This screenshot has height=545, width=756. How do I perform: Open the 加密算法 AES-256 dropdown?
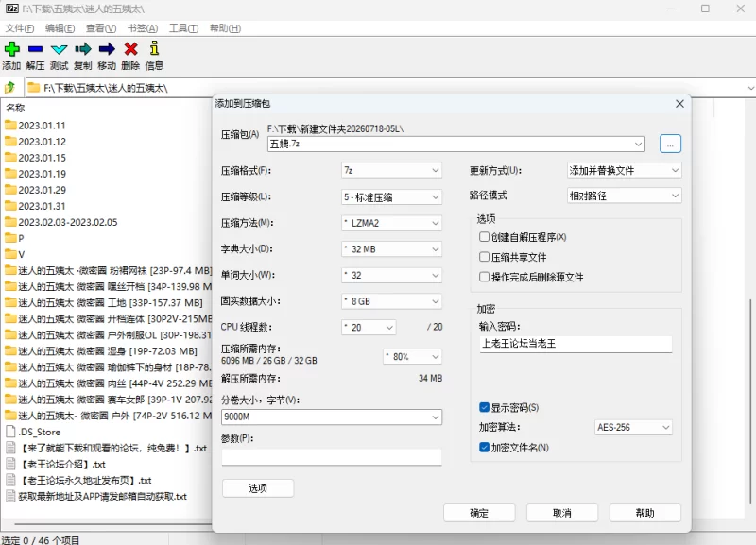[633, 427]
